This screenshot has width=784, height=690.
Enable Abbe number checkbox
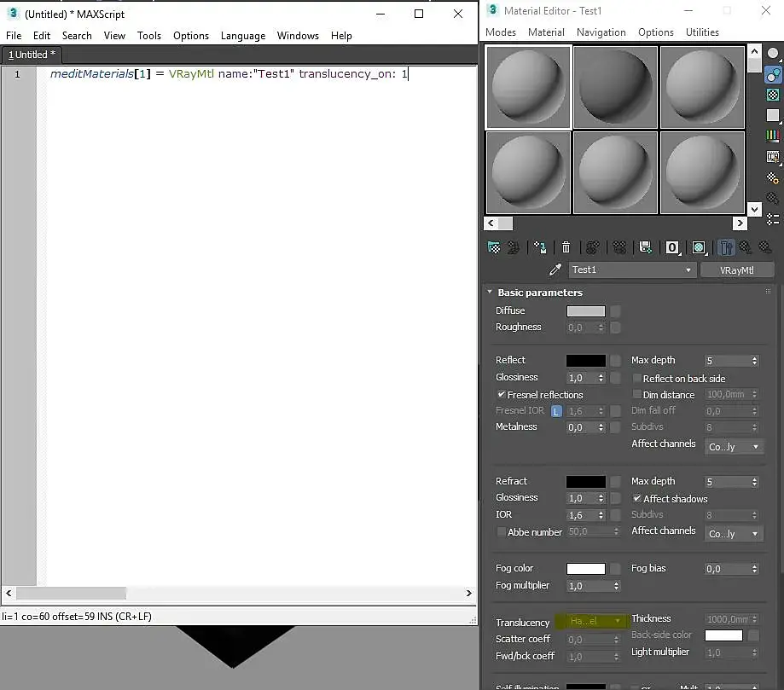[501, 532]
